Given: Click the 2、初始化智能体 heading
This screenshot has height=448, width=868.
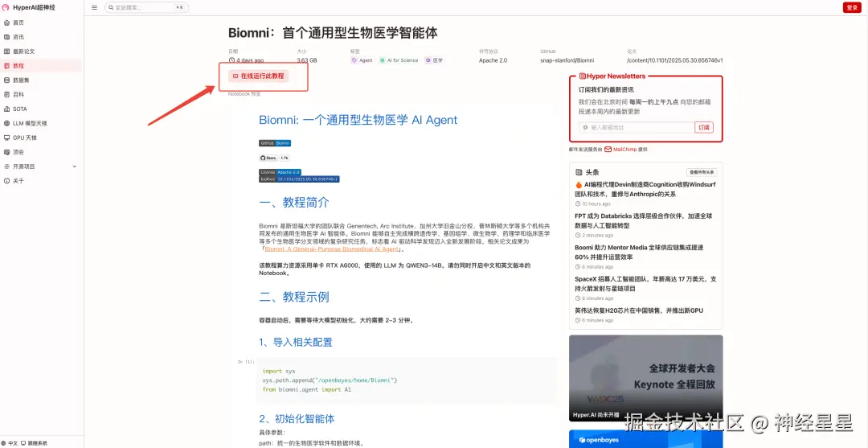Looking at the screenshot, I should pos(297,419).
